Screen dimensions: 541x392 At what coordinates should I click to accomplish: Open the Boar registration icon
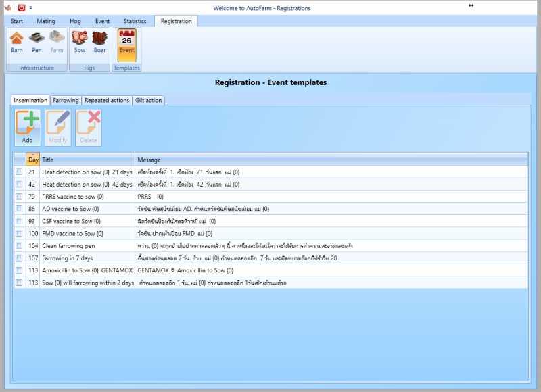pos(99,42)
